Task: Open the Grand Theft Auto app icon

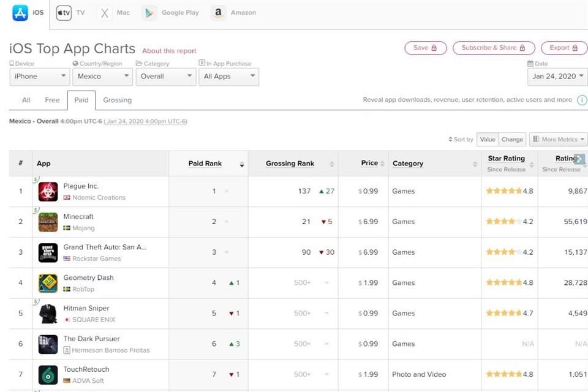Action: tap(48, 252)
